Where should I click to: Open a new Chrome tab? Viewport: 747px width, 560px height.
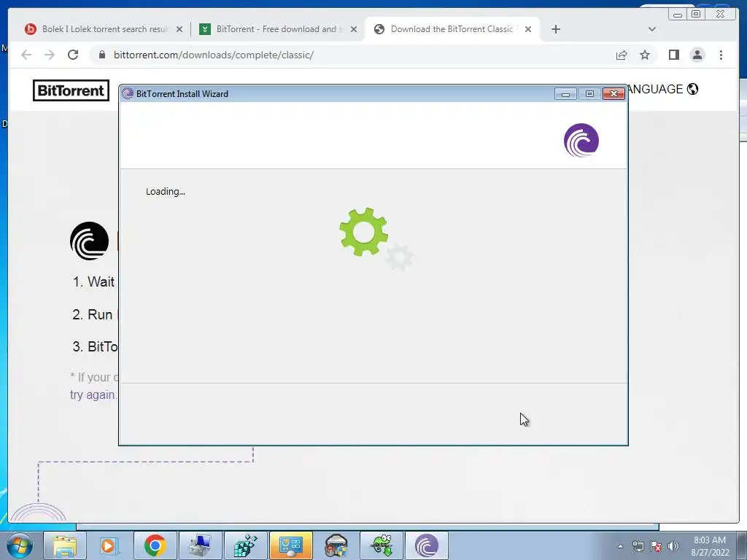555,29
